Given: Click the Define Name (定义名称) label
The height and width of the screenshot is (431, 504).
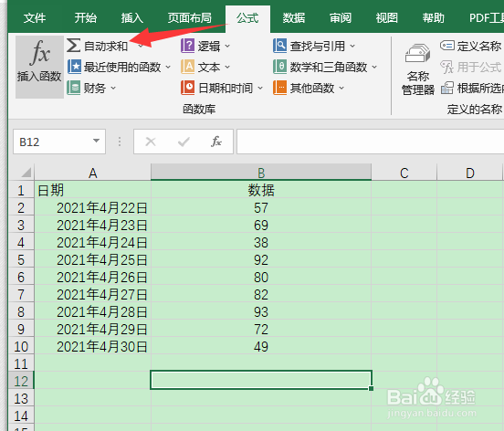Looking at the screenshot, I should [x=479, y=46].
